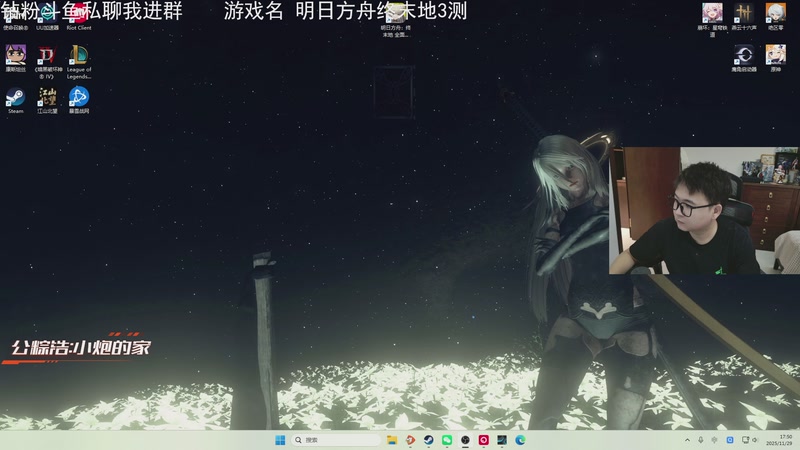
Task: Open the UU加速器 desktop shortcut
Action: click(x=47, y=16)
